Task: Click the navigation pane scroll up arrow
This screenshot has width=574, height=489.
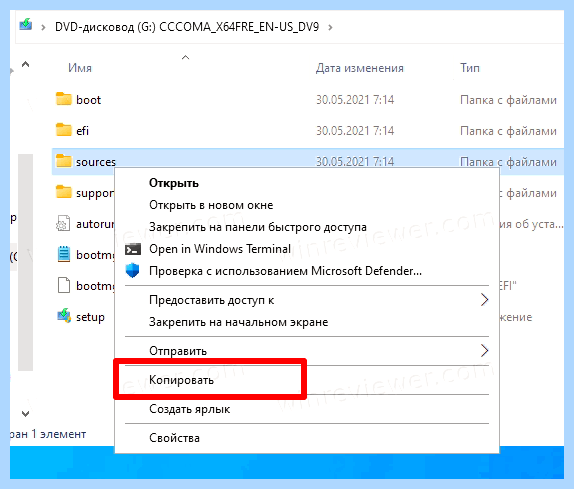Action: click(25, 65)
